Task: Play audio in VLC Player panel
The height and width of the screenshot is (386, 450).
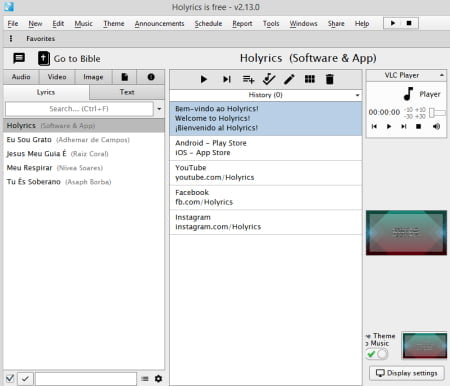Action: 389,126
